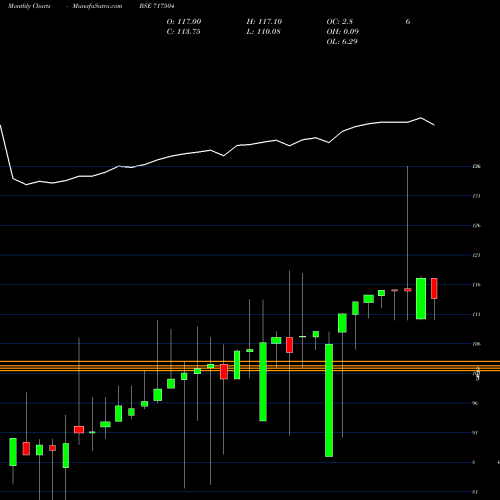This screenshot has width=500, height=500.
Task: Select the open value 'O: 117.00'
Action: click(x=184, y=22)
